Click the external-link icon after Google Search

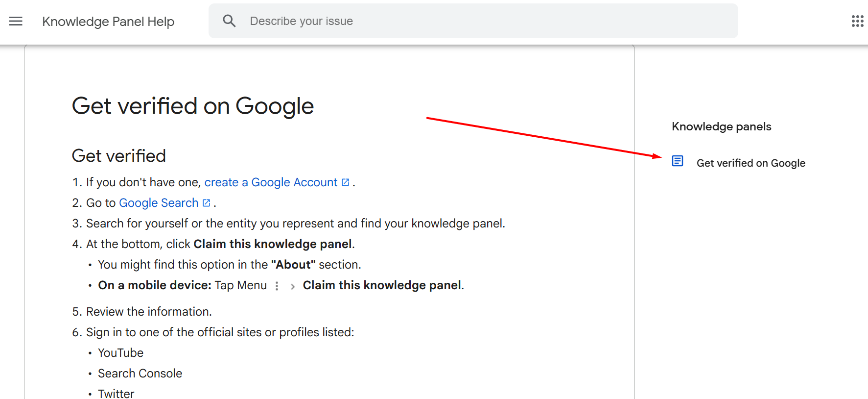coord(207,202)
